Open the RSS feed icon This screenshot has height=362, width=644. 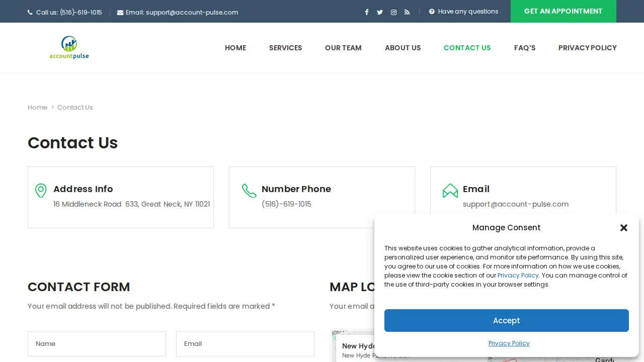[407, 12]
